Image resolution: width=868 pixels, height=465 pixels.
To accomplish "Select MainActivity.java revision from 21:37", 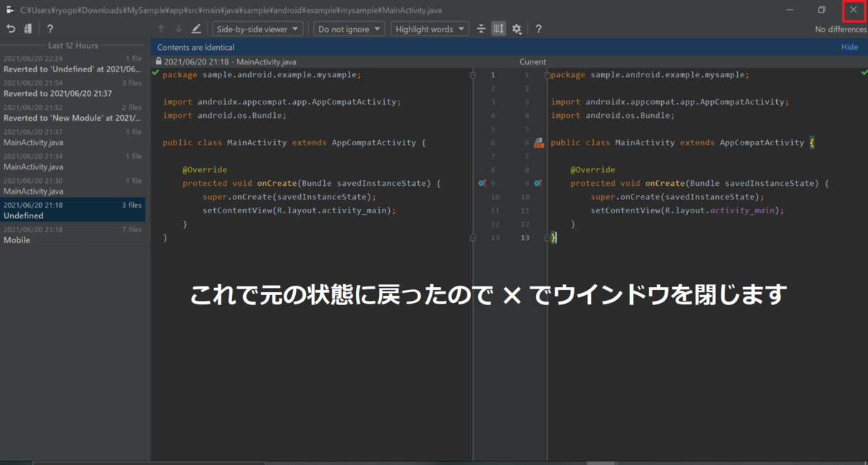I will pos(72,137).
